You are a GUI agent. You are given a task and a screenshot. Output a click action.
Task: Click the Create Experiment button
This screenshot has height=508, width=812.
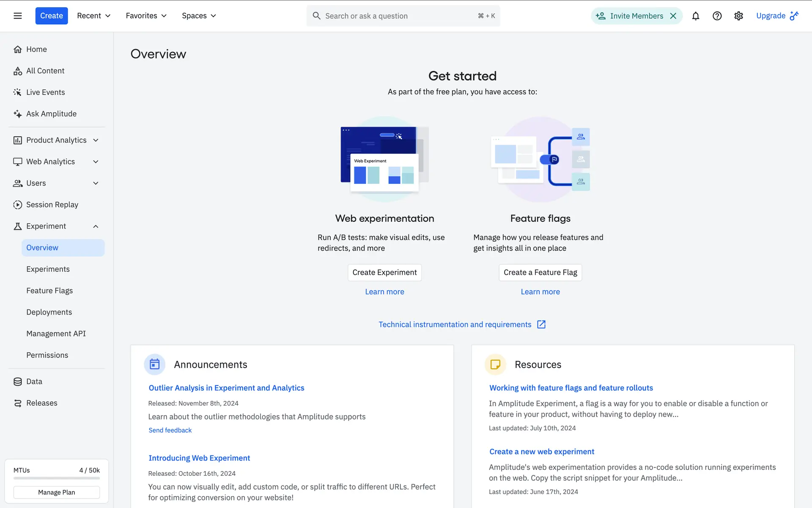384,272
